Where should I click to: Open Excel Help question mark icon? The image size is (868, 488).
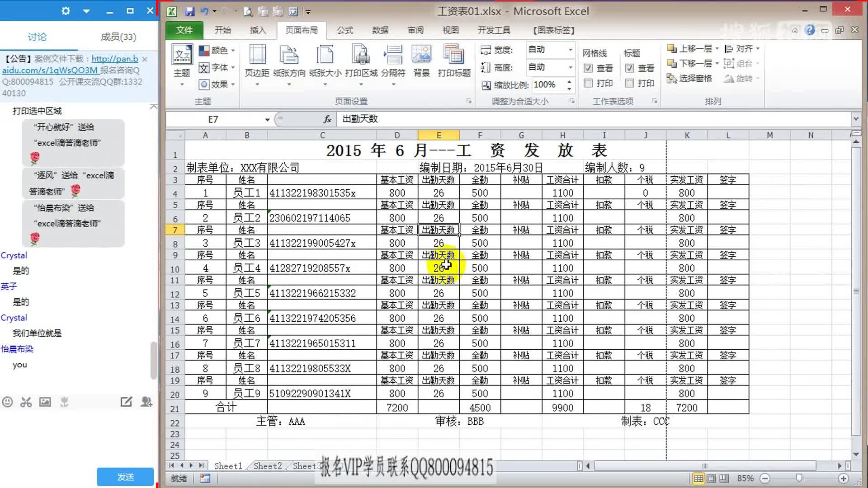pyautogui.click(x=810, y=30)
